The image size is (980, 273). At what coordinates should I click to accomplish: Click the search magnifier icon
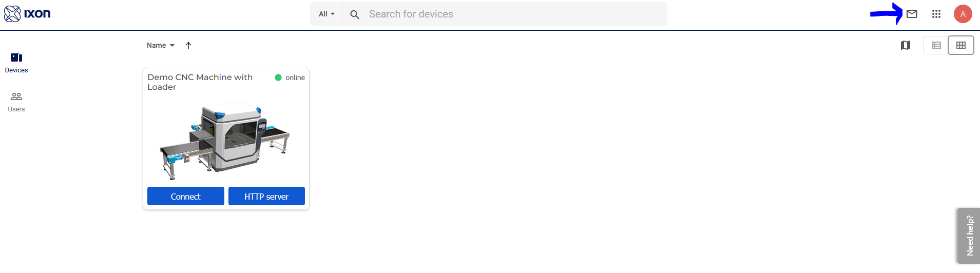tap(355, 14)
